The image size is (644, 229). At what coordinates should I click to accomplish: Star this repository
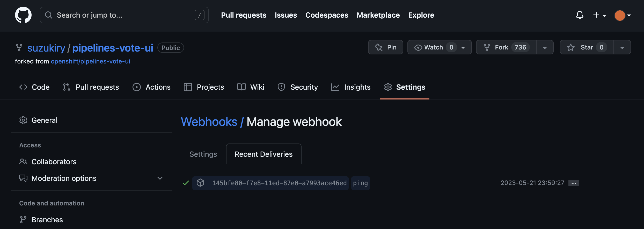click(587, 47)
